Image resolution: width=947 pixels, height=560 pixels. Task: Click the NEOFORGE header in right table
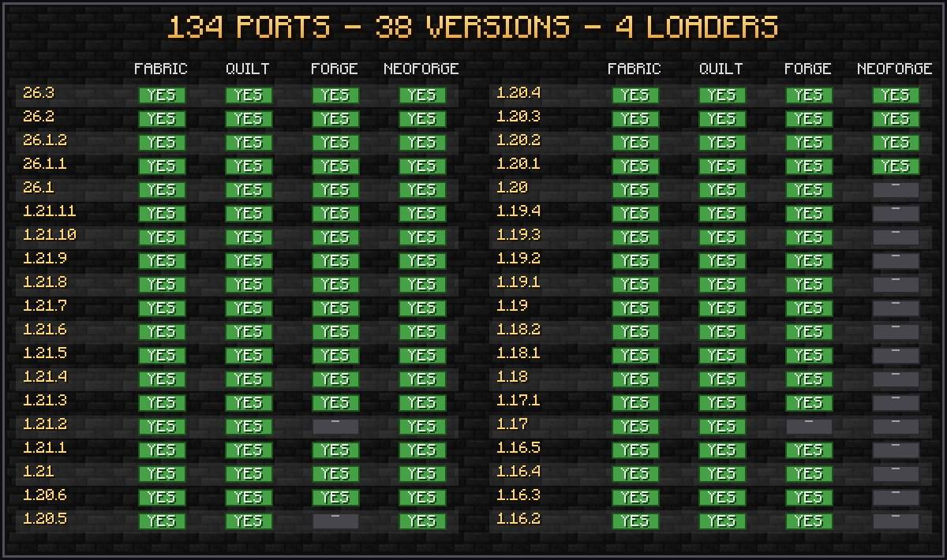[x=895, y=69]
